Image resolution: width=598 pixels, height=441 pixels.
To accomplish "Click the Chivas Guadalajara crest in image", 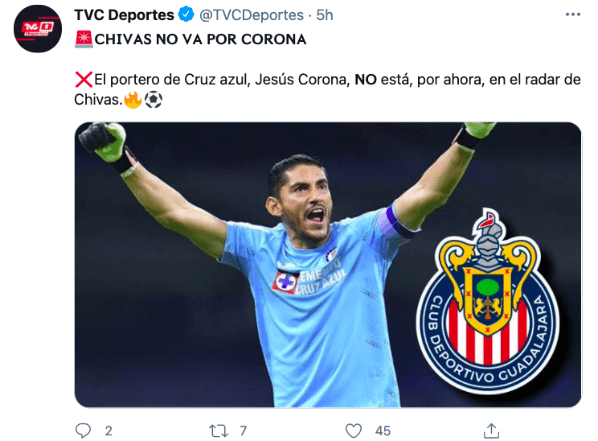I will pos(488,301).
